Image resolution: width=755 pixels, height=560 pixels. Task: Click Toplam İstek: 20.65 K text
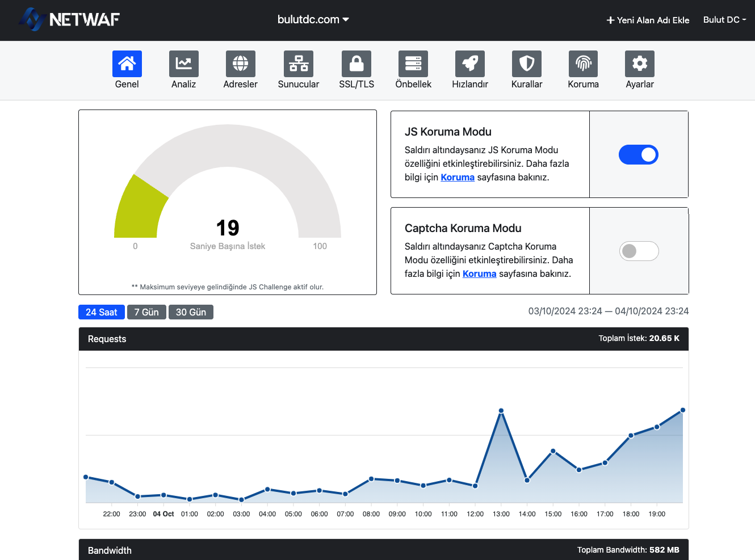[x=639, y=338]
